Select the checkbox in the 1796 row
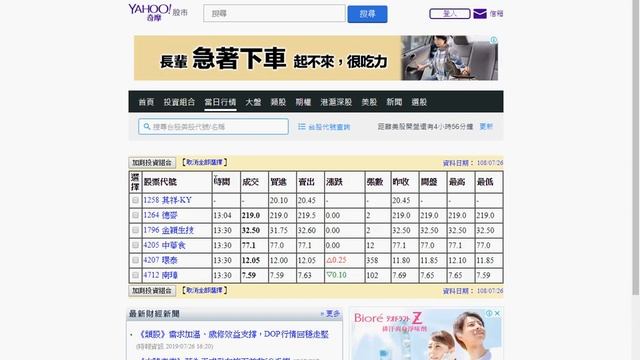Image resolution: width=640 pixels, height=360 pixels. [135, 230]
